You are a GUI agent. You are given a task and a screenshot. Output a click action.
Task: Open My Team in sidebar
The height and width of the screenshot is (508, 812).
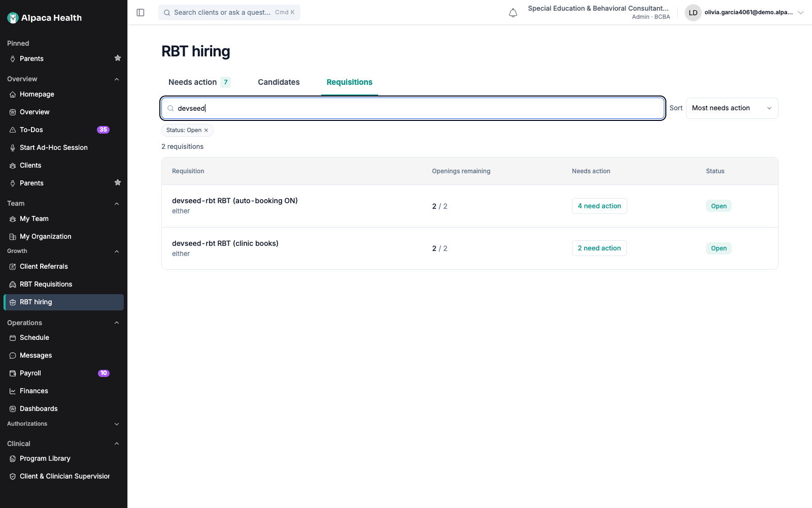[x=63, y=219]
